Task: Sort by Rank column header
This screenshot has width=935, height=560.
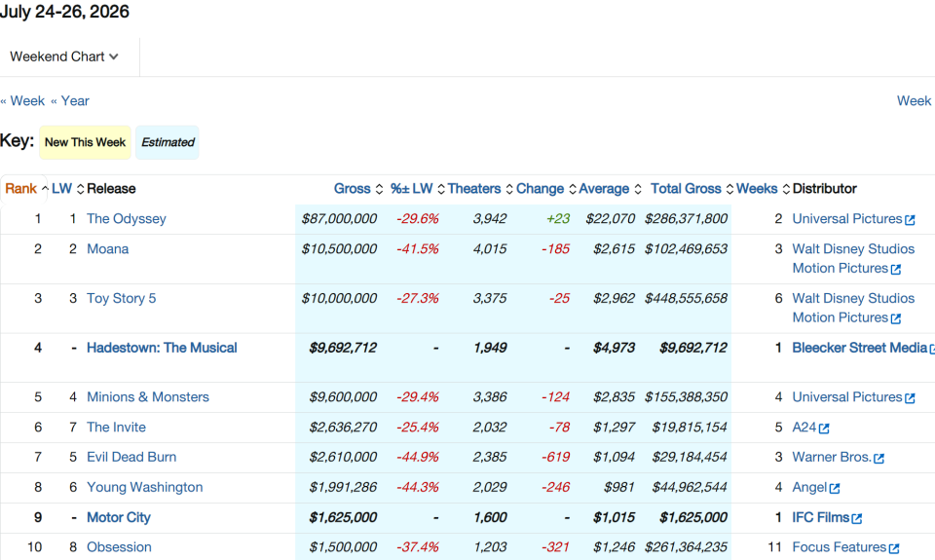Action: point(26,189)
